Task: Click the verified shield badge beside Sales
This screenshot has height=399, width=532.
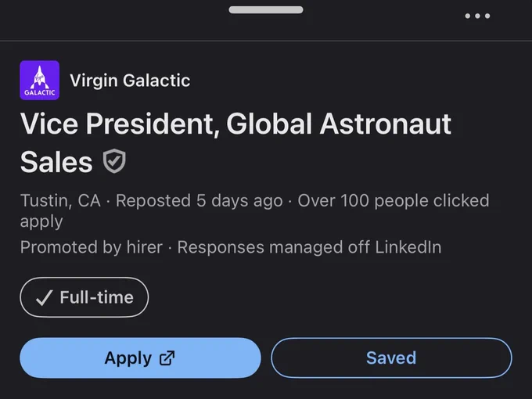Action: (114, 161)
